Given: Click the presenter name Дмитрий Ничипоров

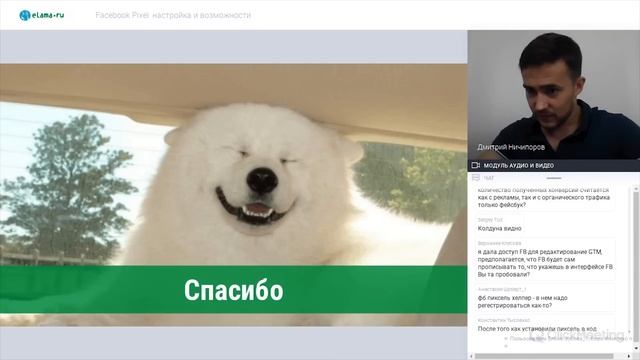Looking at the screenshot, I should tap(511, 147).
